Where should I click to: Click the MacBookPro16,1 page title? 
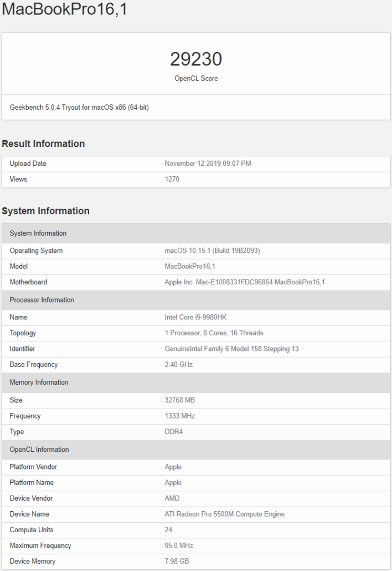pos(64,9)
